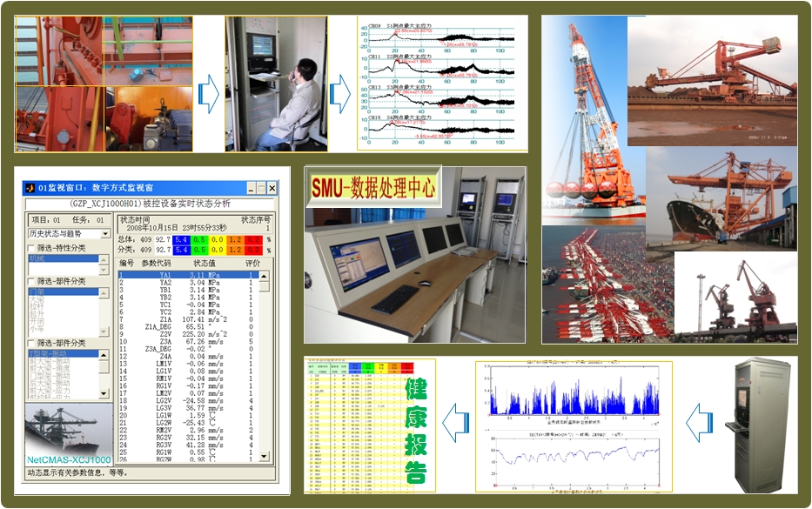812x509 pixels.
Task: Click the SMU data processing center label
Action: click(x=373, y=185)
